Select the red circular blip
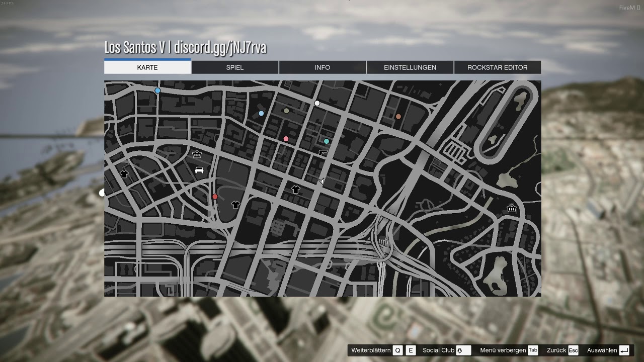Image resolution: width=644 pixels, height=362 pixels. click(215, 197)
